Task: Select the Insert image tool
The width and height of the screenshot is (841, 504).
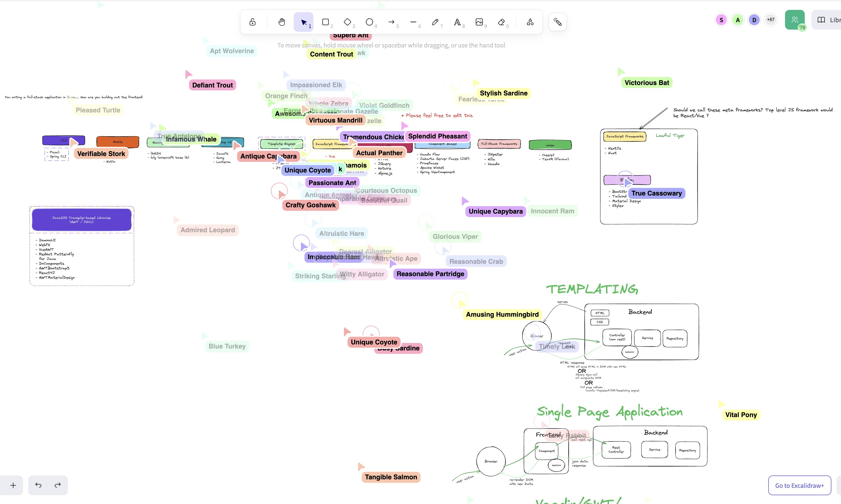Action: 479,22
